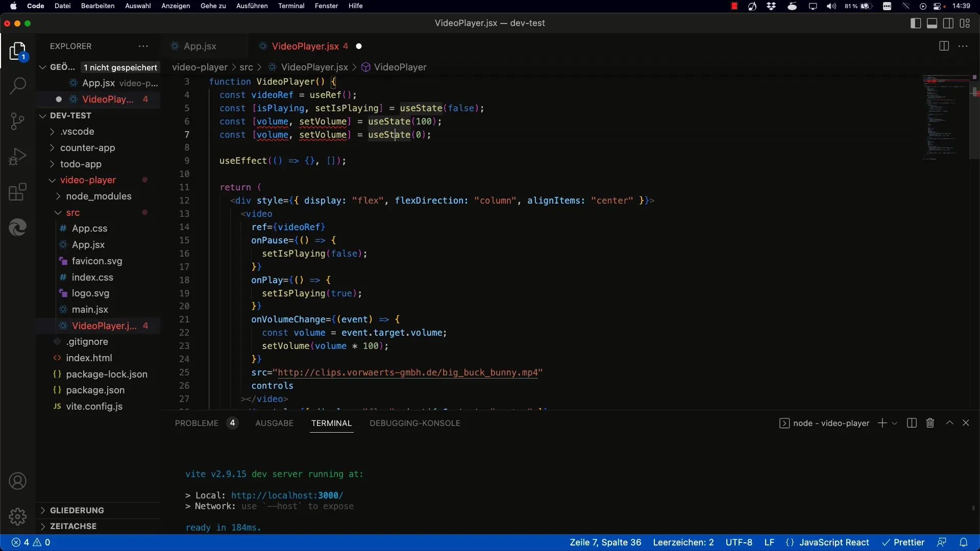Expand the counter-app folder
The height and width of the screenshot is (551, 980).
point(87,148)
